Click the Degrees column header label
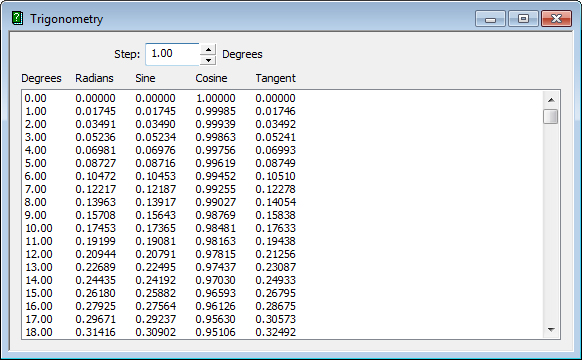This screenshot has width=582, height=360. coord(41,78)
